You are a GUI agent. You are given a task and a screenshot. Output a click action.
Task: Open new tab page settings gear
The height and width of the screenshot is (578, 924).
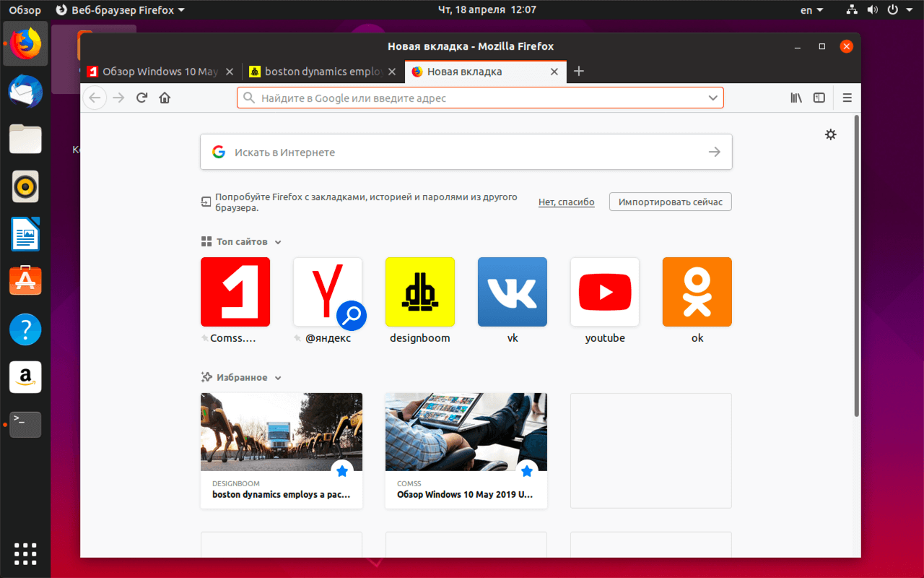[831, 134]
